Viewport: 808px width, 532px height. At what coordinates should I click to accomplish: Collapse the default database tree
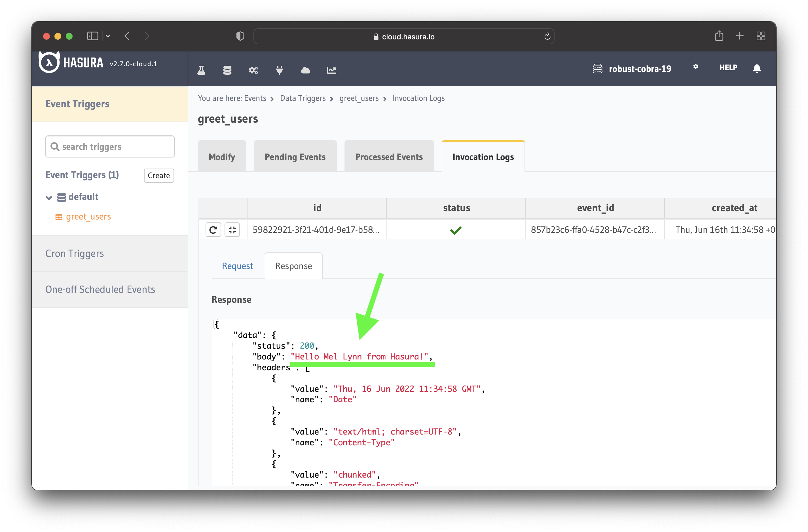50,197
